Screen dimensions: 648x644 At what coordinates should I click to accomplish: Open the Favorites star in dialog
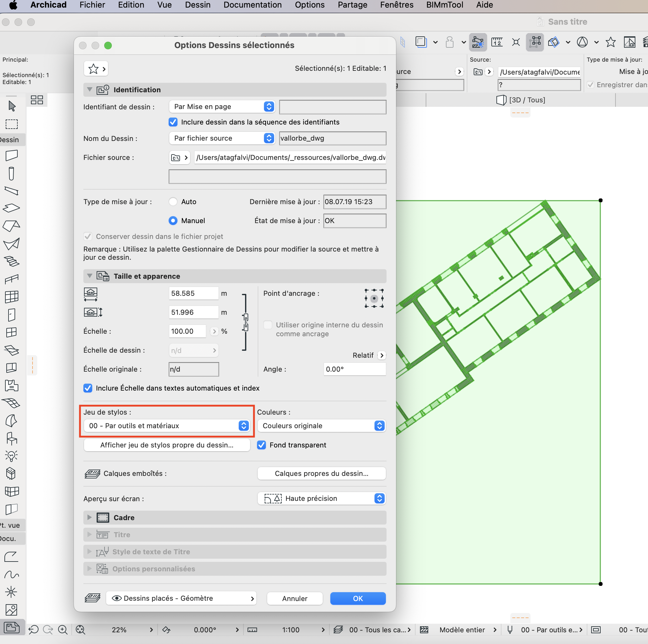96,69
